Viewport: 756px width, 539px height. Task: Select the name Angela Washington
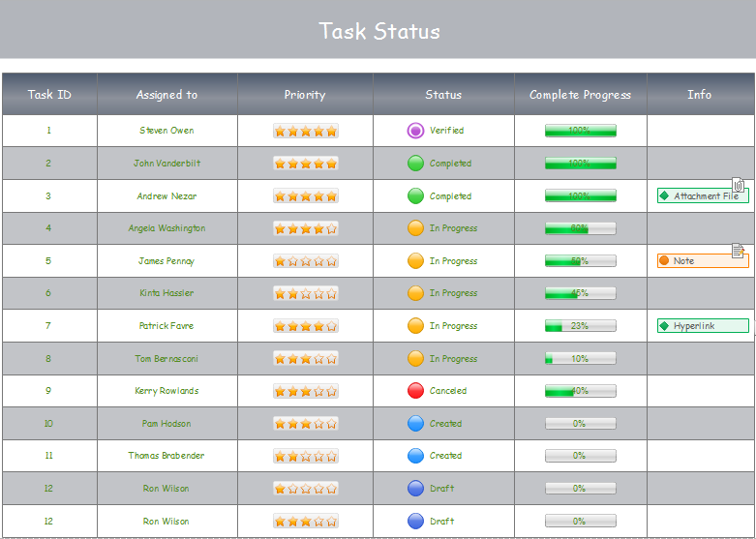pyautogui.click(x=166, y=228)
